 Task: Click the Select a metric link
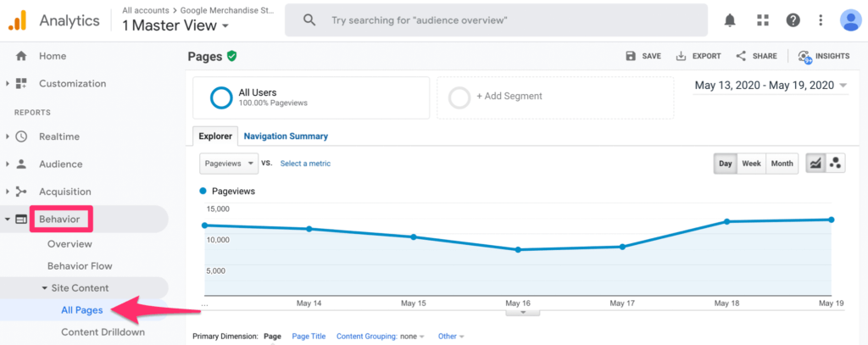point(305,164)
